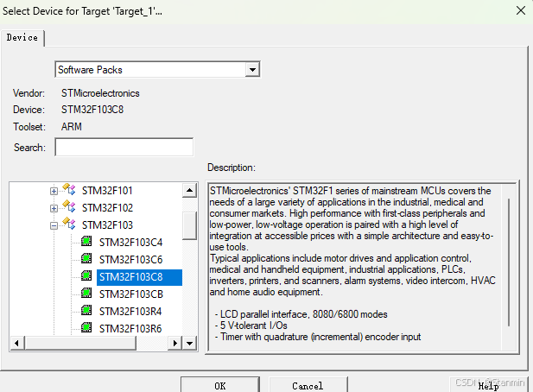Open Help for device selection
Viewport: 533px width, 392px height.
click(488, 385)
